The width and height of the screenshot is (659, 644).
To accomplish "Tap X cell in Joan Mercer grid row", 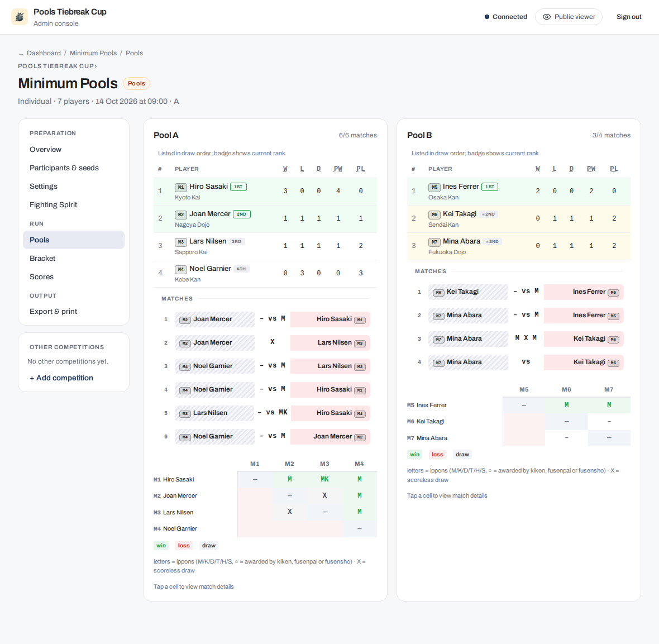I will 324,495.
